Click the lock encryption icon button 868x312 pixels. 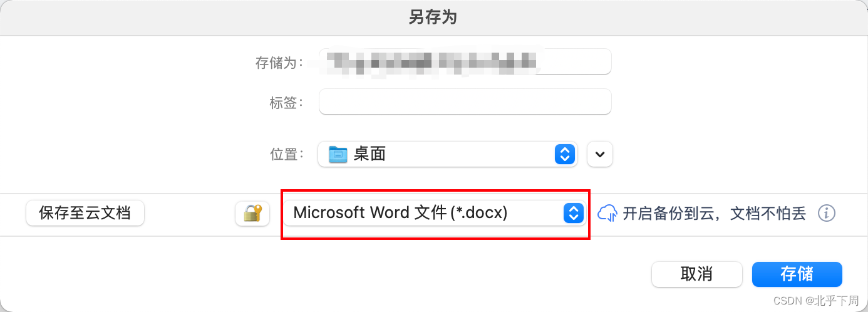pyautogui.click(x=252, y=213)
